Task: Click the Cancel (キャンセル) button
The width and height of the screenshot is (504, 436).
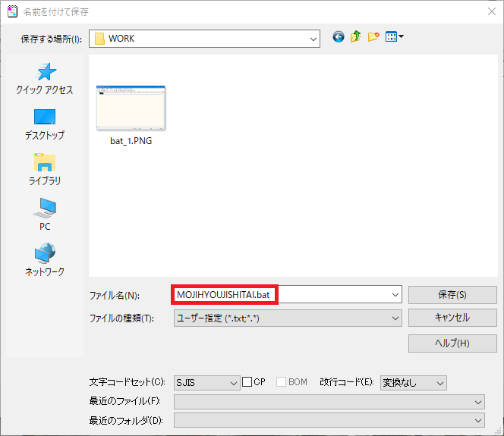Action: (452, 318)
